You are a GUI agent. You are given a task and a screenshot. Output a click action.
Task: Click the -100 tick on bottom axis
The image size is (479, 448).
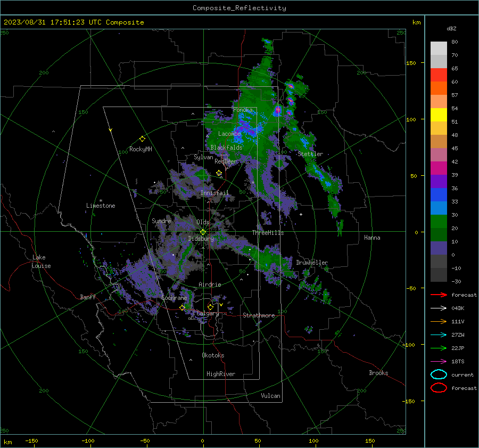point(88,441)
